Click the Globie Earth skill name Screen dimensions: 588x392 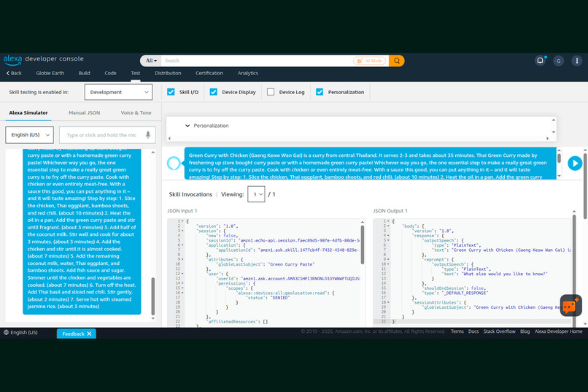click(50, 73)
